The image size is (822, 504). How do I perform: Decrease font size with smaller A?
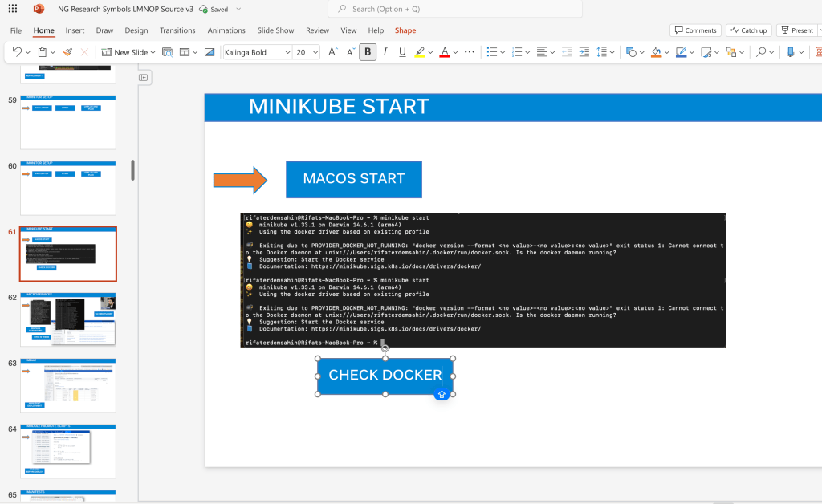coord(350,52)
